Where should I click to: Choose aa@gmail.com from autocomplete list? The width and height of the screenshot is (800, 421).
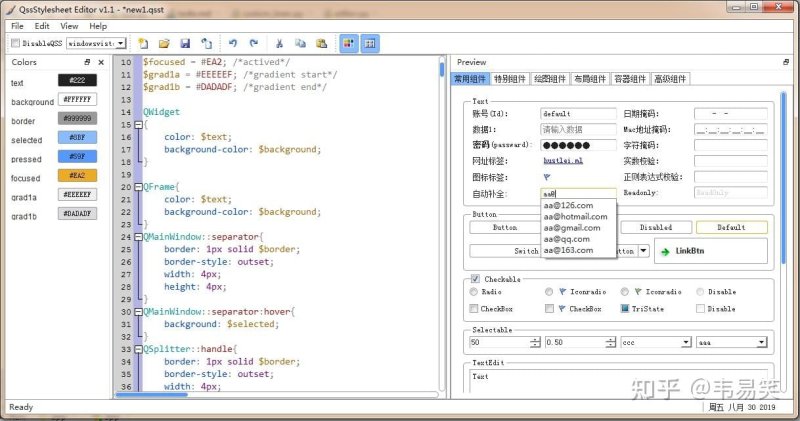572,228
